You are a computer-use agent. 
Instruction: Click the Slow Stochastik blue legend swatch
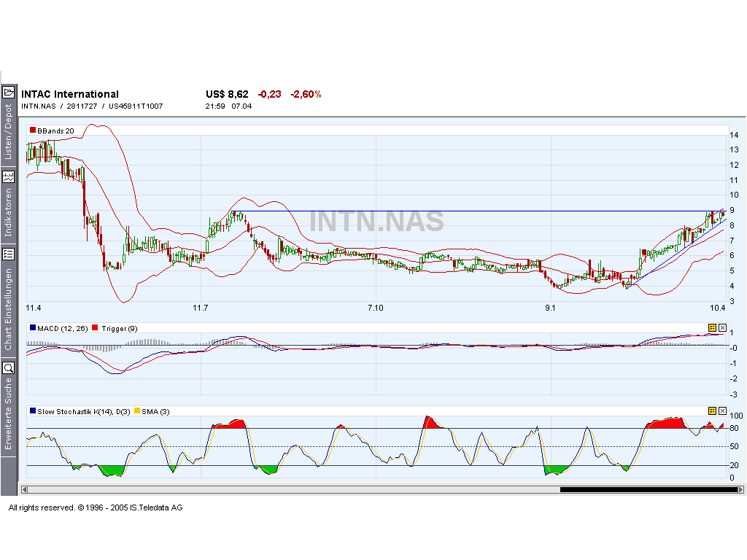(32, 411)
